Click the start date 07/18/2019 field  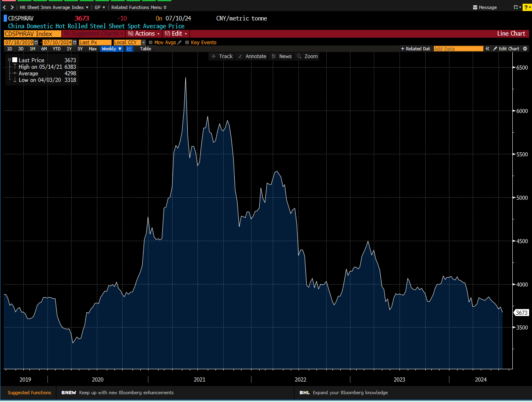pos(19,43)
